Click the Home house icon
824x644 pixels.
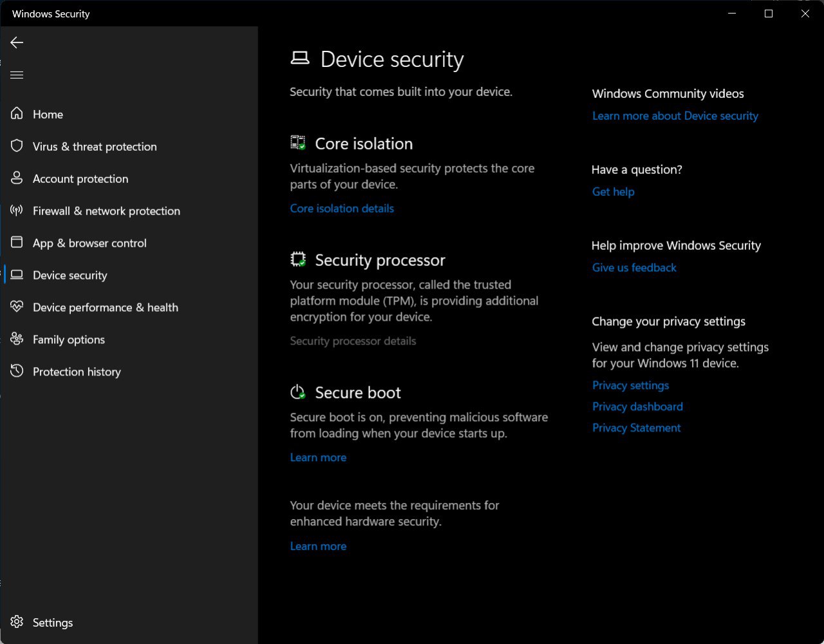pyautogui.click(x=17, y=114)
